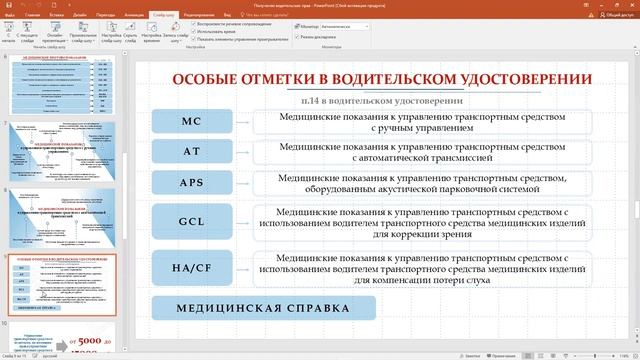This screenshot has height=360, width=640.
Task: Click 'Заметки' in status bar
Action: 469,356
